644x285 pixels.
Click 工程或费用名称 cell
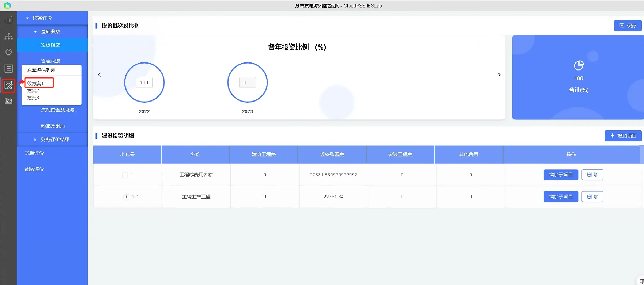(196, 175)
